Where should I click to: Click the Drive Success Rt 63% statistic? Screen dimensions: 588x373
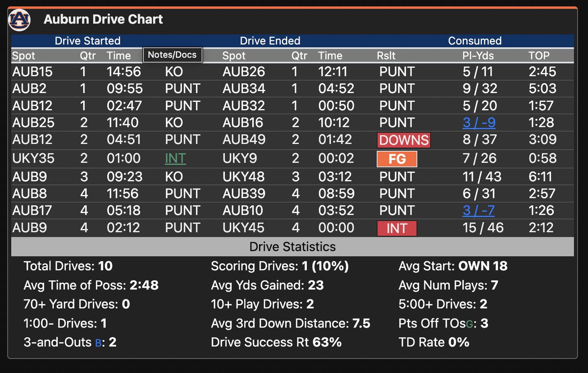coord(276,342)
